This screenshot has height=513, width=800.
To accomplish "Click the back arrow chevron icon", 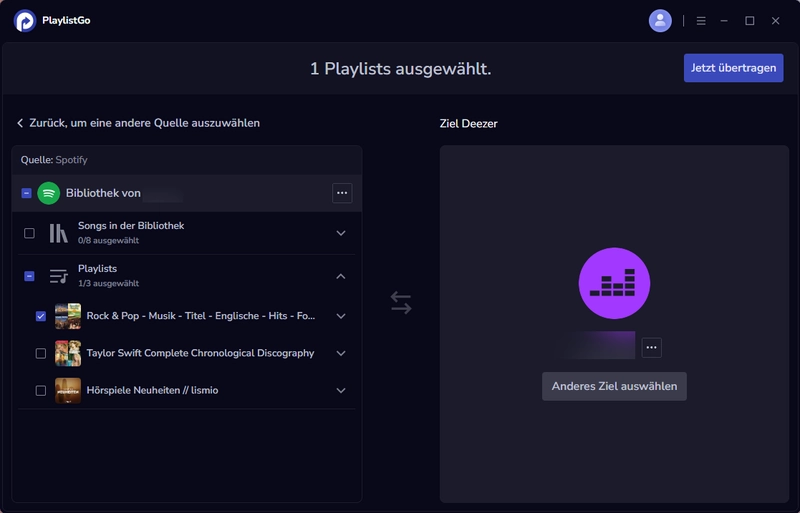I will pyautogui.click(x=20, y=123).
